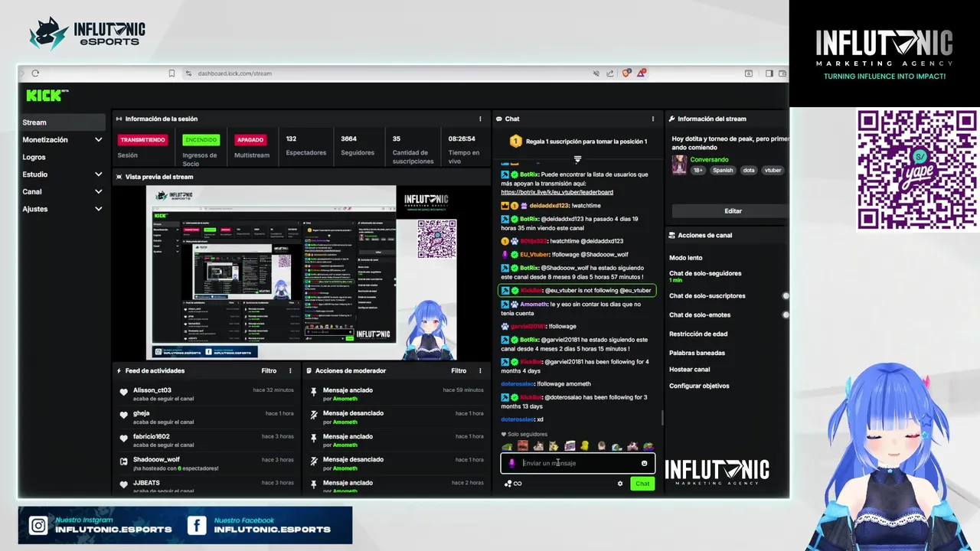The height and width of the screenshot is (551, 980).
Task: Click the APAGADO multistream badge
Action: (x=250, y=140)
